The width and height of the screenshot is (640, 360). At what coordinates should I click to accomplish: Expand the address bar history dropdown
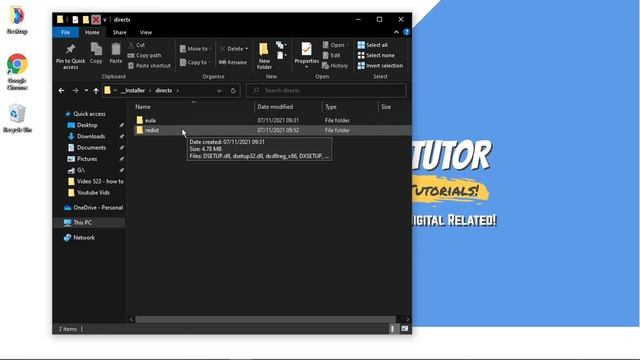click(x=219, y=91)
